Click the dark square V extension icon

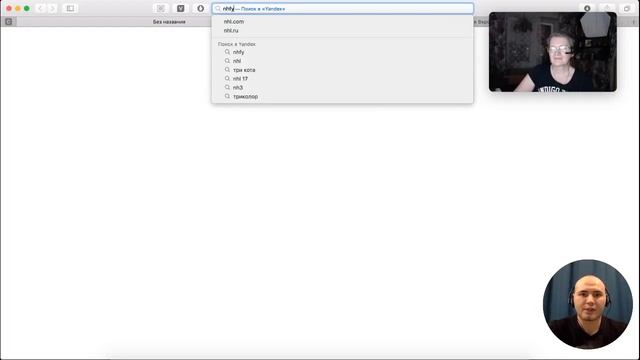180,8
